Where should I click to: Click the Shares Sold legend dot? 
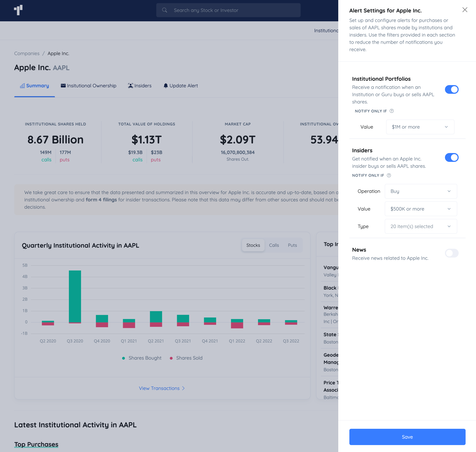click(x=171, y=358)
